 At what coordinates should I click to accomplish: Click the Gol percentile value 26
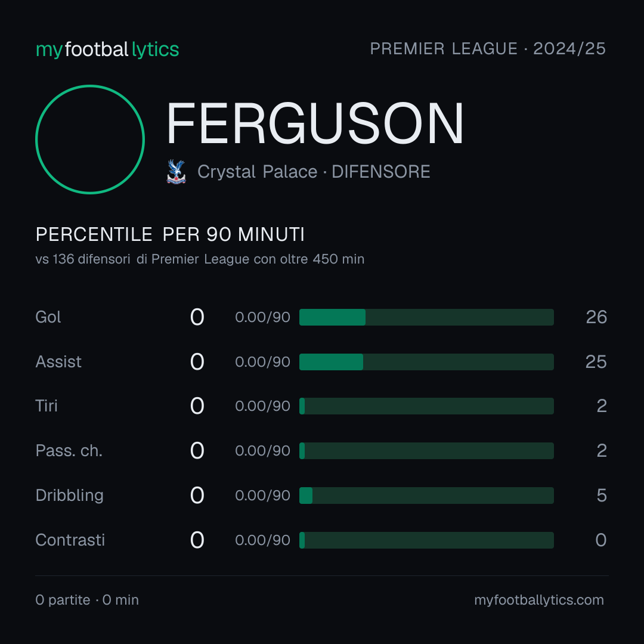596,317
